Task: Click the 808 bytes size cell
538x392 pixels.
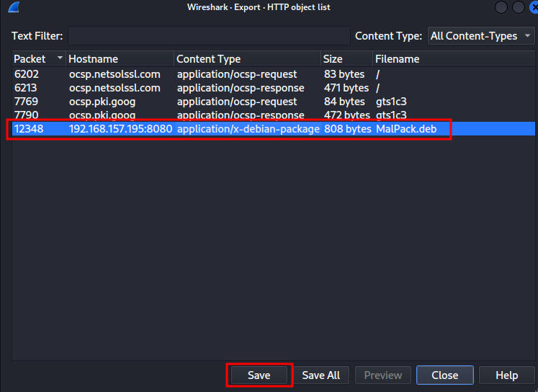Action: click(x=348, y=129)
